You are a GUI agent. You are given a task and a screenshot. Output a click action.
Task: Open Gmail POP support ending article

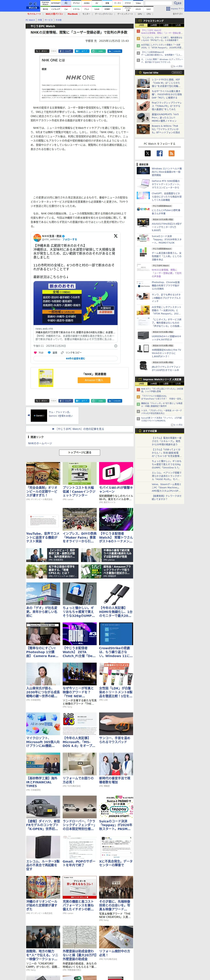point(80,863)
